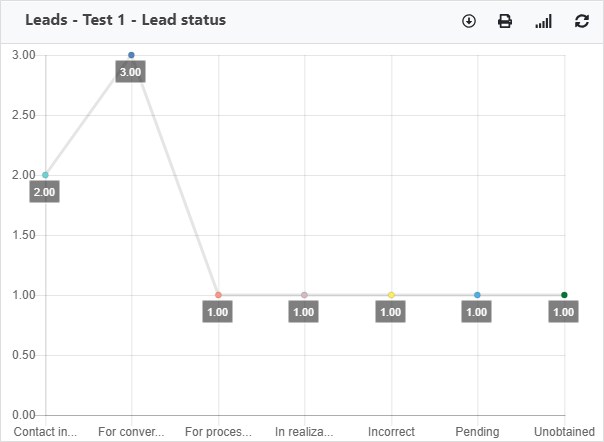Click the 'For proces...' axis label

tap(218, 432)
